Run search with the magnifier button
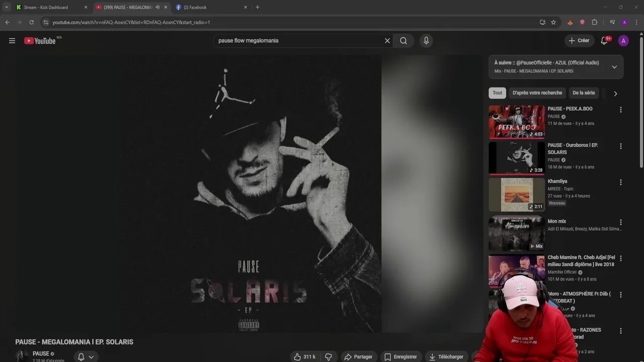This screenshot has width=644, height=362. (404, 41)
